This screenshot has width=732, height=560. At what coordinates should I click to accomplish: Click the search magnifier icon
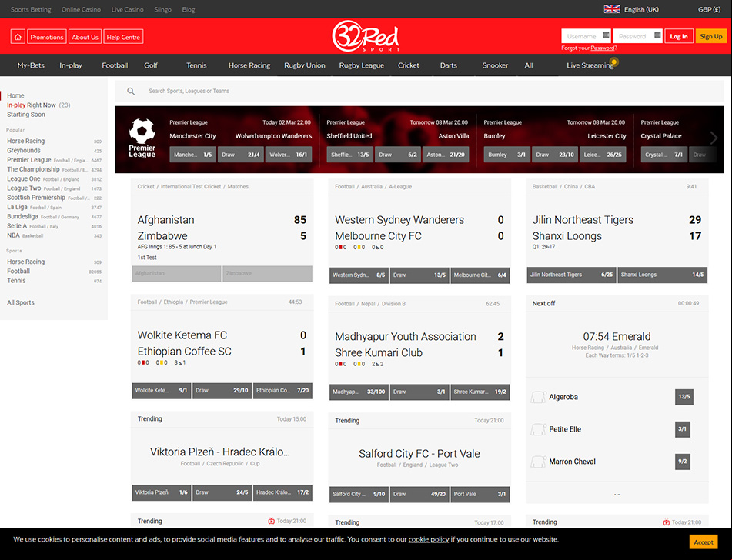(x=131, y=92)
